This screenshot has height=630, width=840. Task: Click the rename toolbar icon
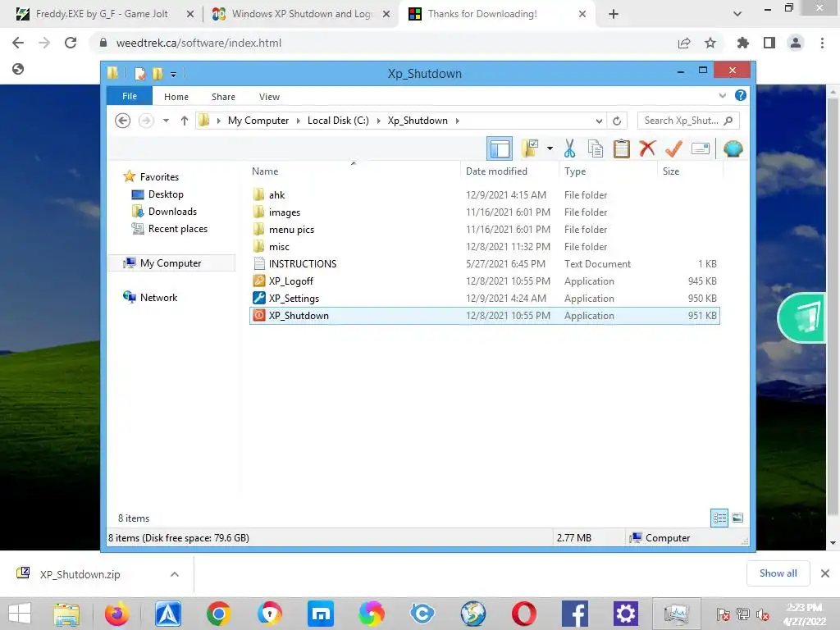pos(701,148)
